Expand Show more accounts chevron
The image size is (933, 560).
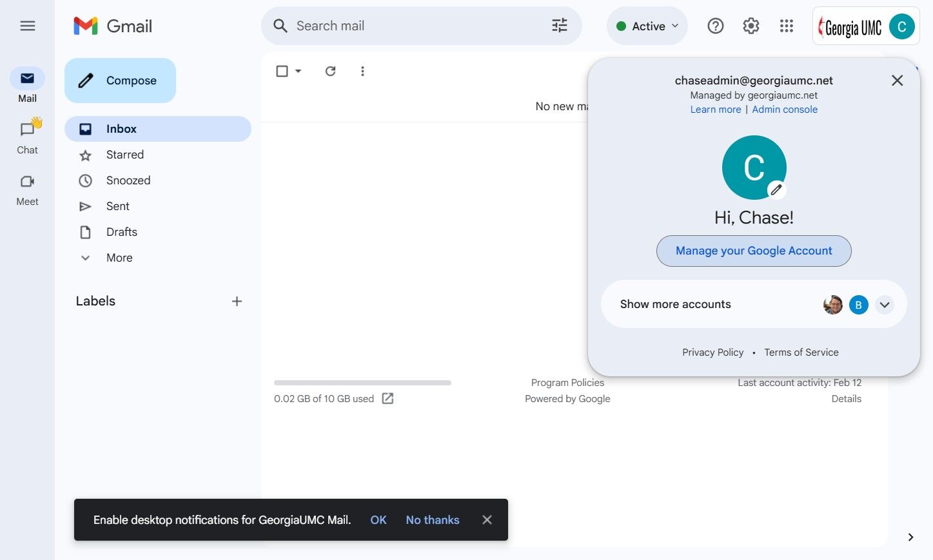coord(885,305)
